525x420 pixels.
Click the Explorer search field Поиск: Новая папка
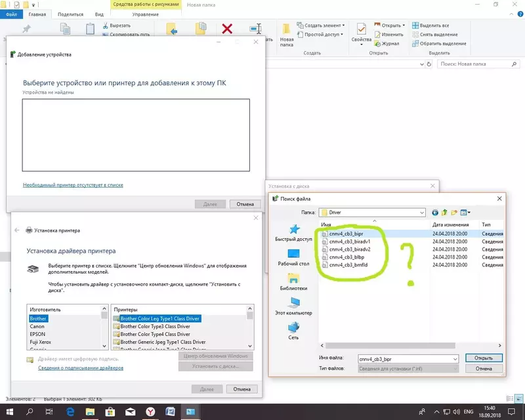click(x=479, y=64)
